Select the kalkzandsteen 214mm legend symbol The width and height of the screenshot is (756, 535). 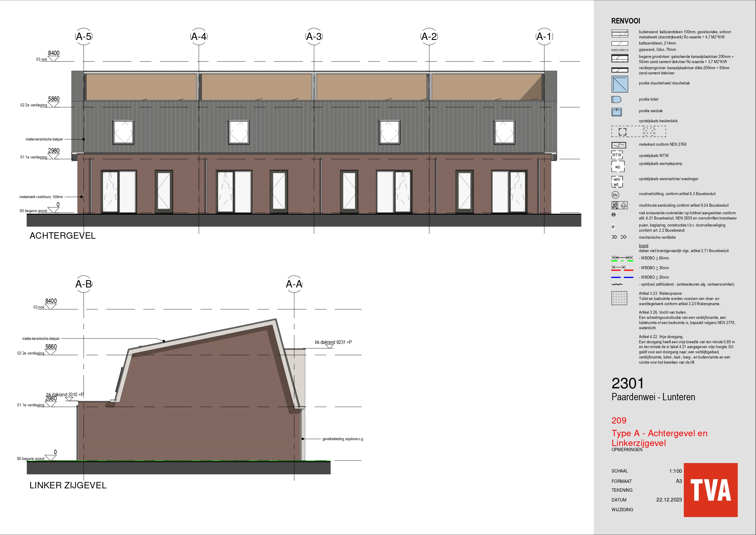tap(620, 44)
